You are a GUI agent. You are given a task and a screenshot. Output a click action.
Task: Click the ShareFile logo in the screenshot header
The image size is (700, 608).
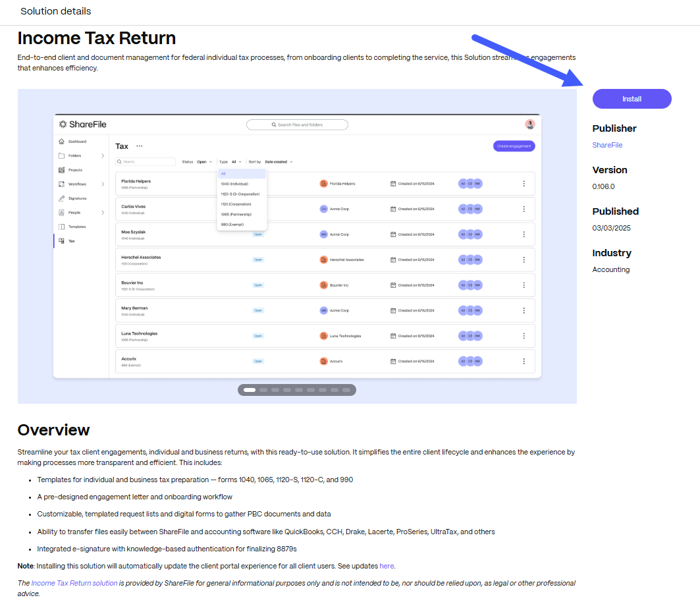pos(82,124)
